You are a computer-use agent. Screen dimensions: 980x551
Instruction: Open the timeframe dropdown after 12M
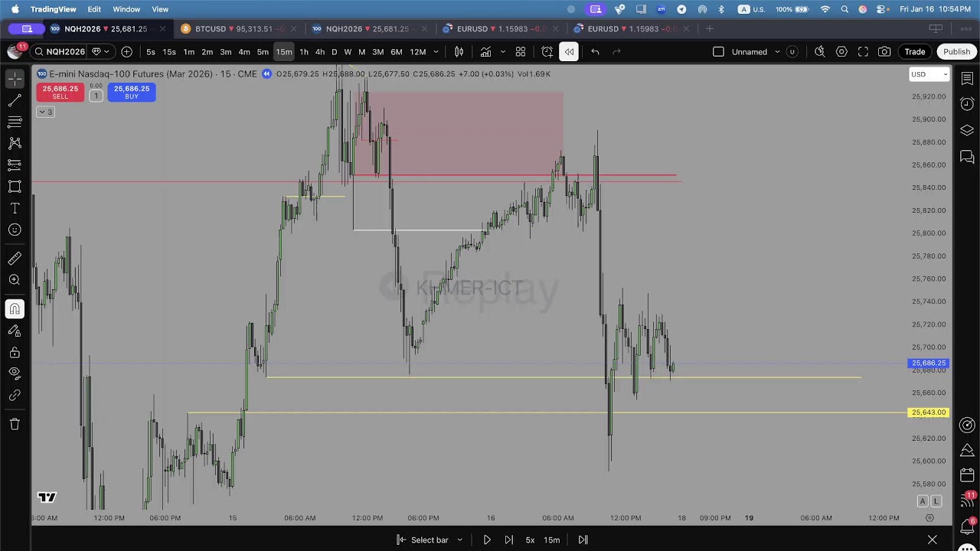click(436, 52)
